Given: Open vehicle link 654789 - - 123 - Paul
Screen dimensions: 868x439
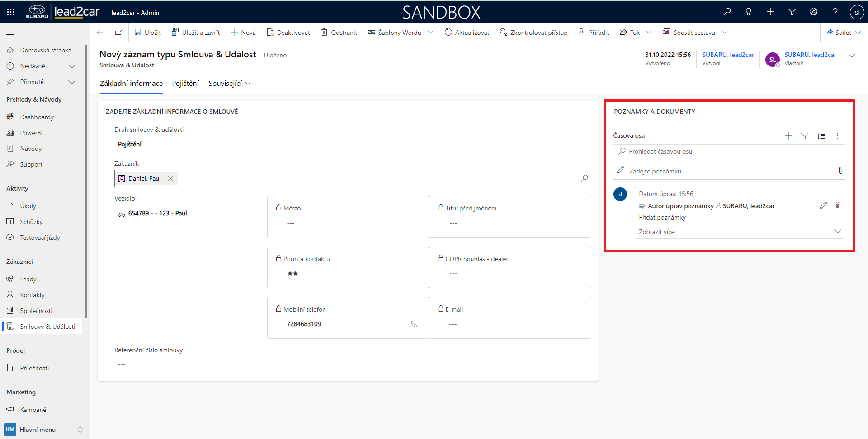Looking at the screenshot, I should (157, 214).
